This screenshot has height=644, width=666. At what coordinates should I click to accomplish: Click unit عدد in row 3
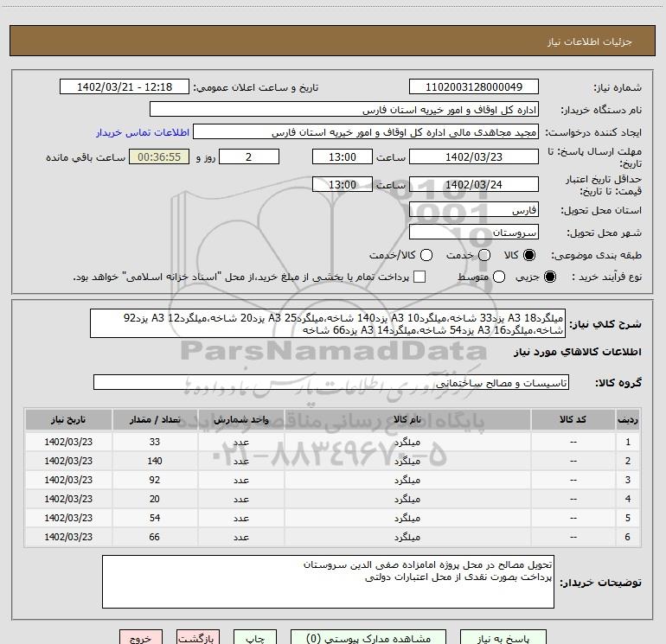pyautogui.click(x=240, y=480)
